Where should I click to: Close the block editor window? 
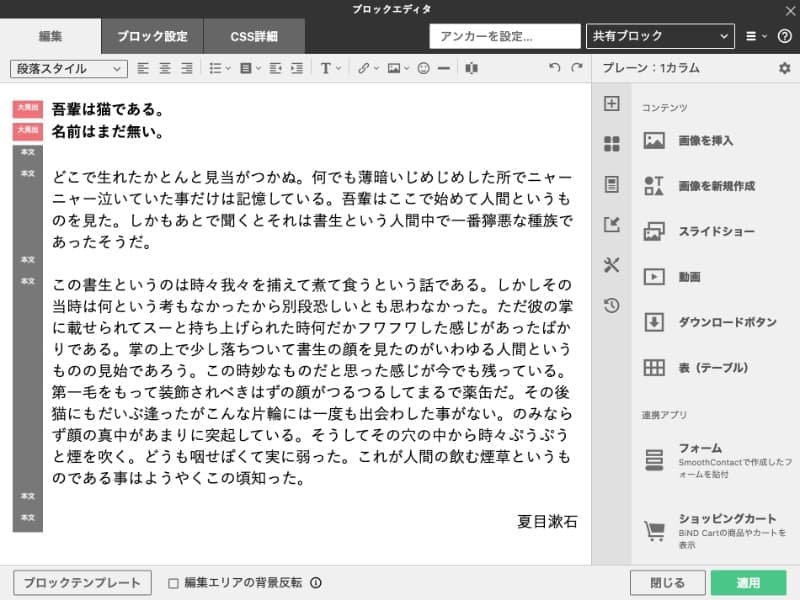coord(790,10)
